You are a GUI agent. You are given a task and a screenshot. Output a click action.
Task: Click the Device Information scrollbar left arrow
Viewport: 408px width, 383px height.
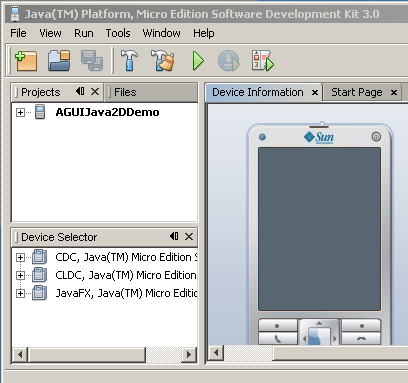coord(216,352)
